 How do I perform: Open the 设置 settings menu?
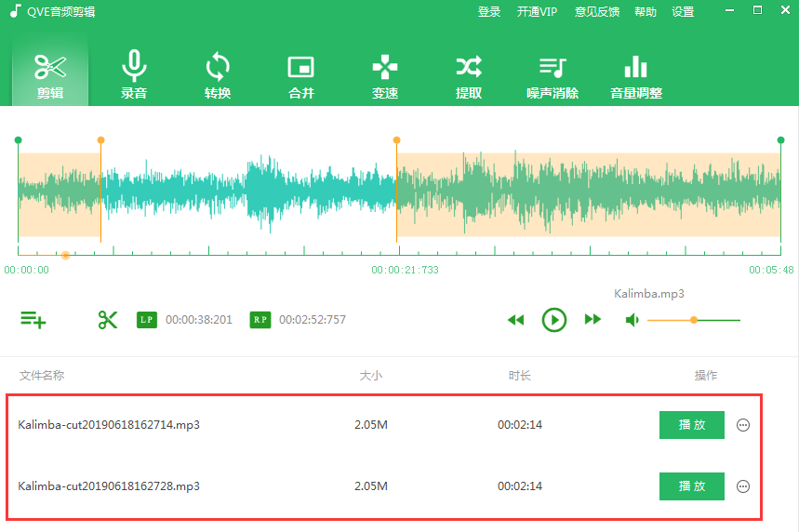coord(683,12)
